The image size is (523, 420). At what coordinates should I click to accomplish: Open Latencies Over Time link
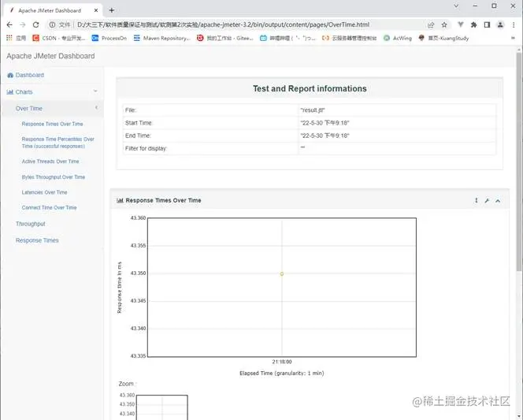(x=44, y=192)
